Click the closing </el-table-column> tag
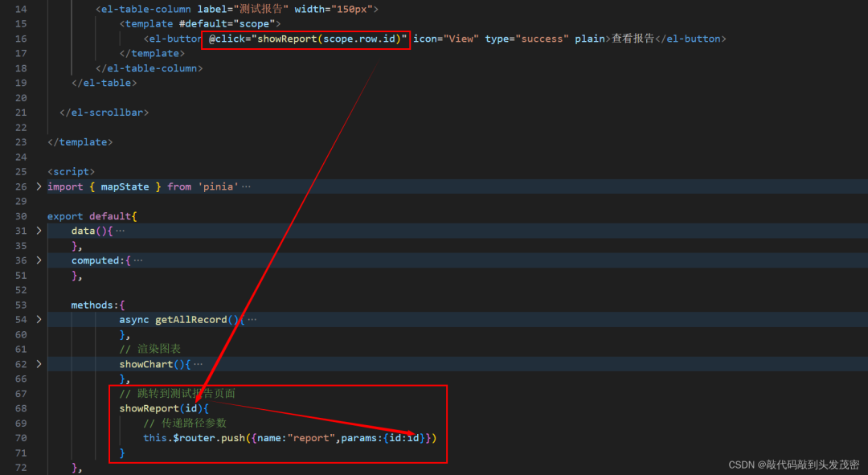Viewport: 868px width, 475px height. coord(149,68)
